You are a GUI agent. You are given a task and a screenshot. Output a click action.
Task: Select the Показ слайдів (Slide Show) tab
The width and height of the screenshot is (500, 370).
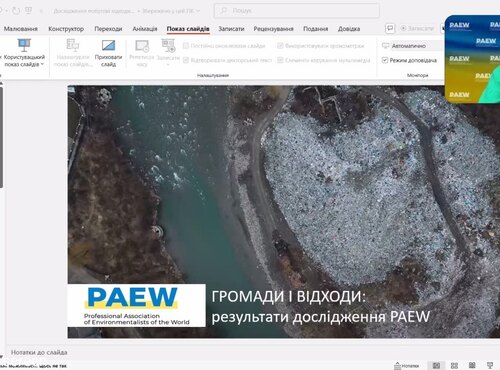(188, 29)
